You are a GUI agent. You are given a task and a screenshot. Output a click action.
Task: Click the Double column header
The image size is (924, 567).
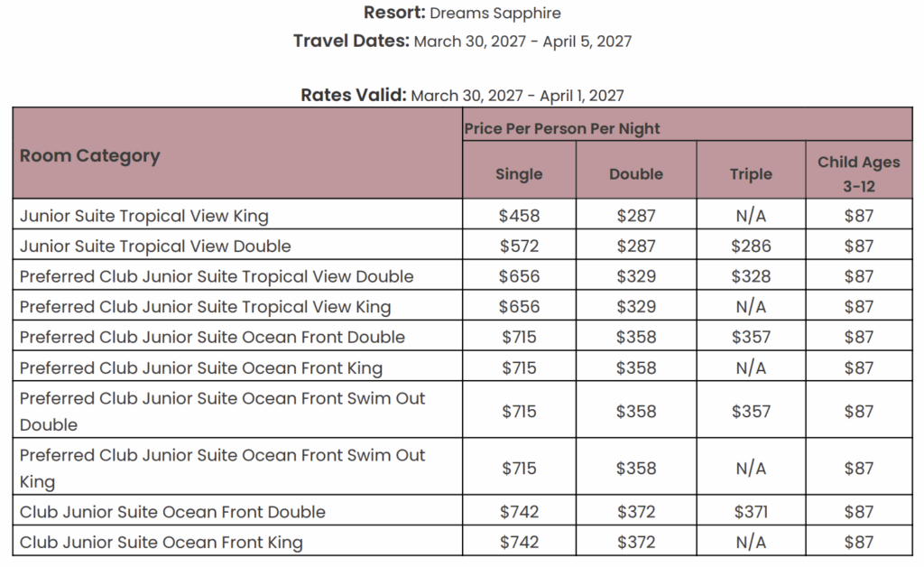coord(636,174)
